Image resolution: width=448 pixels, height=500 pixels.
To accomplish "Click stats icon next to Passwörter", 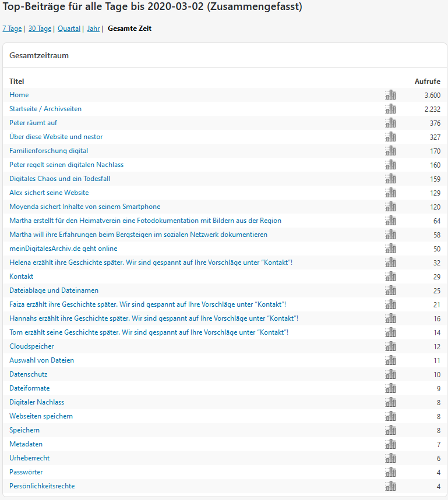I will 390,472.
